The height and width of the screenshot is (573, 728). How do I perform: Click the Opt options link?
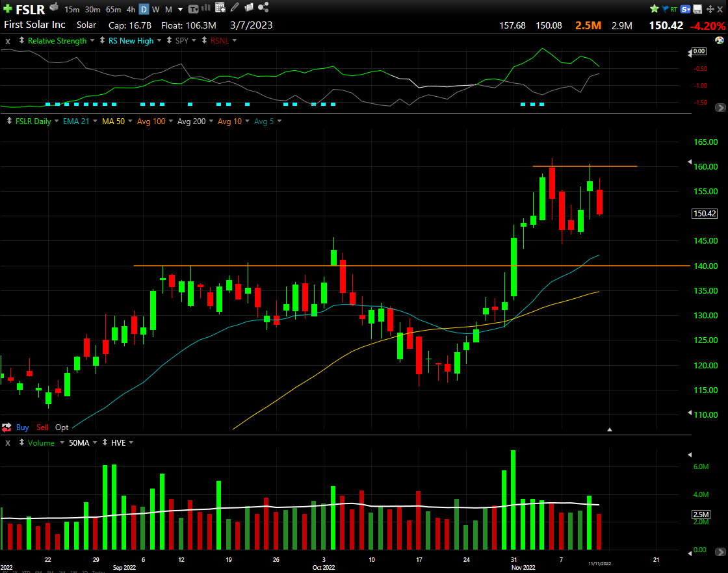point(62,427)
